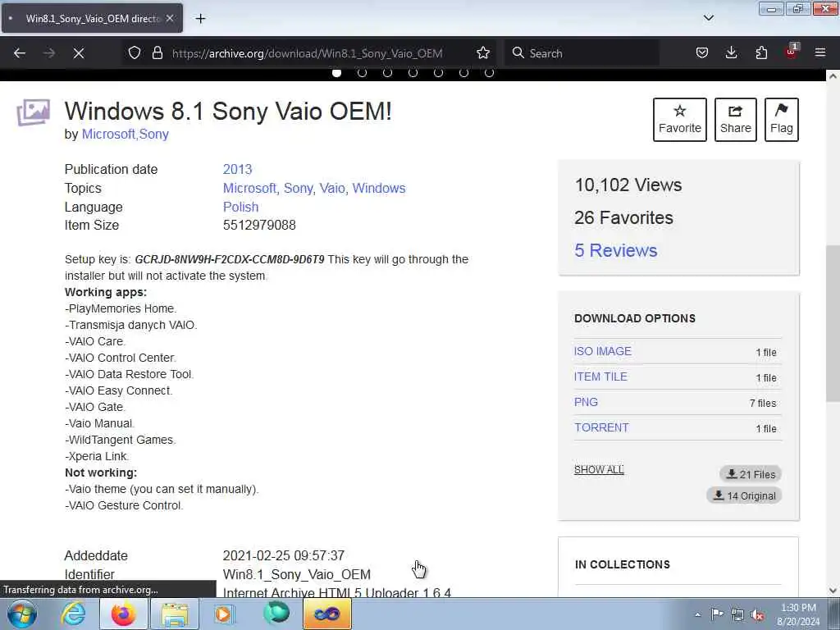Click the setup key GCRJD-8NW9H-F2CDX-CCM8D-9D6T9 text
Screen dimensions: 840x630
point(230,259)
